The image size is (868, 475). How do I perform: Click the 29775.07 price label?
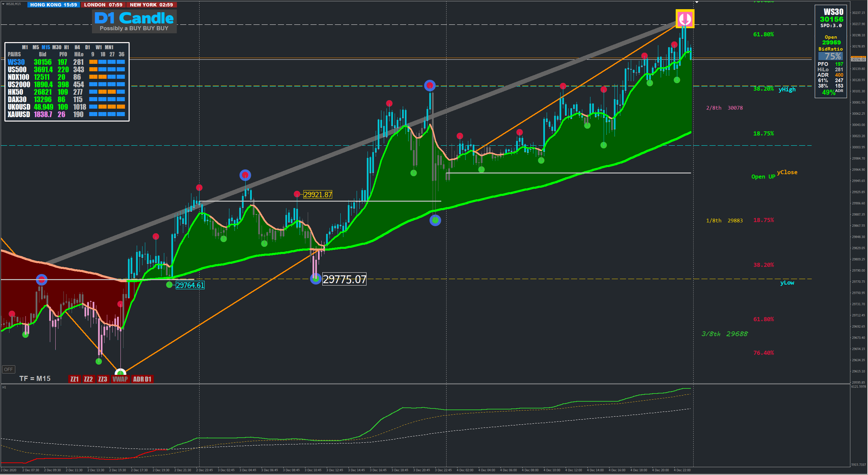click(x=344, y=279)
